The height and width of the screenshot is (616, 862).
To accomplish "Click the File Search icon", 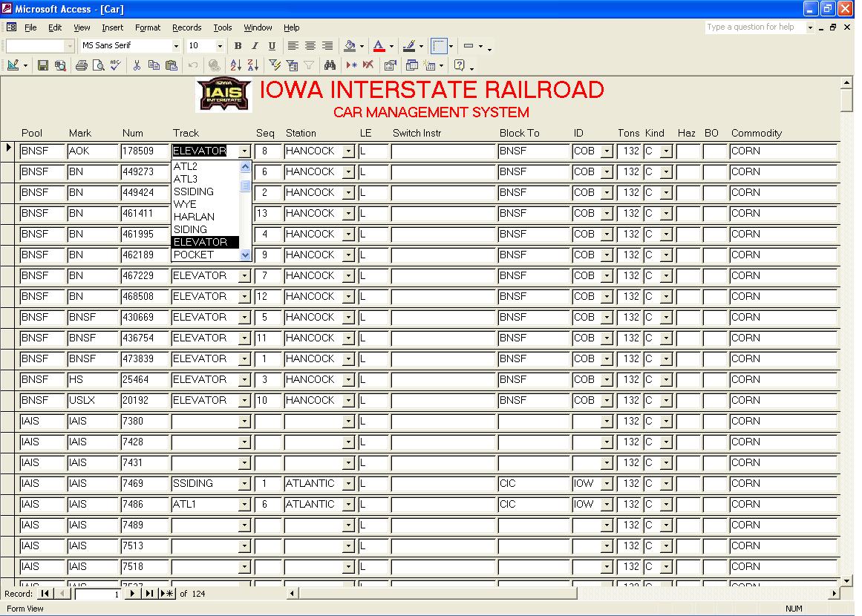I will (x=60, y=65).
